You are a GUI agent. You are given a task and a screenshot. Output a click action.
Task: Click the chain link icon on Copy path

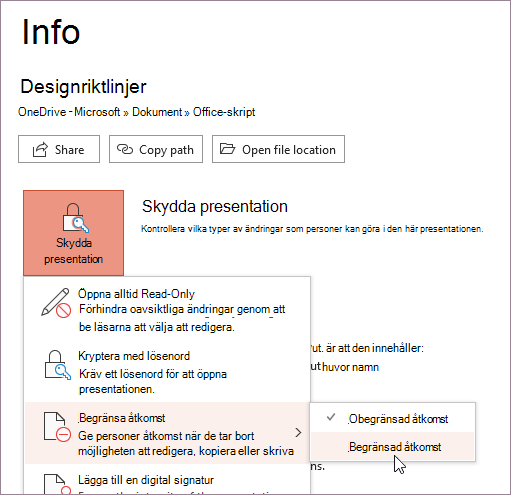125,149
